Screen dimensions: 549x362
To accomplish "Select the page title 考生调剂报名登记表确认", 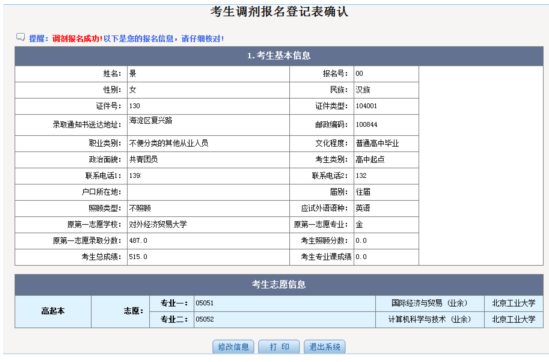I will click(x=279, y=12).
